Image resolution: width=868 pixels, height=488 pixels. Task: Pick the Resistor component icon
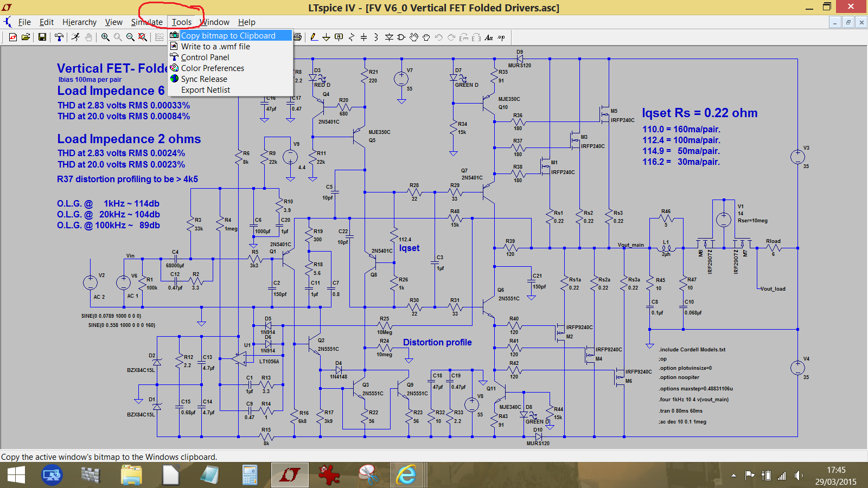coord(351,37)
